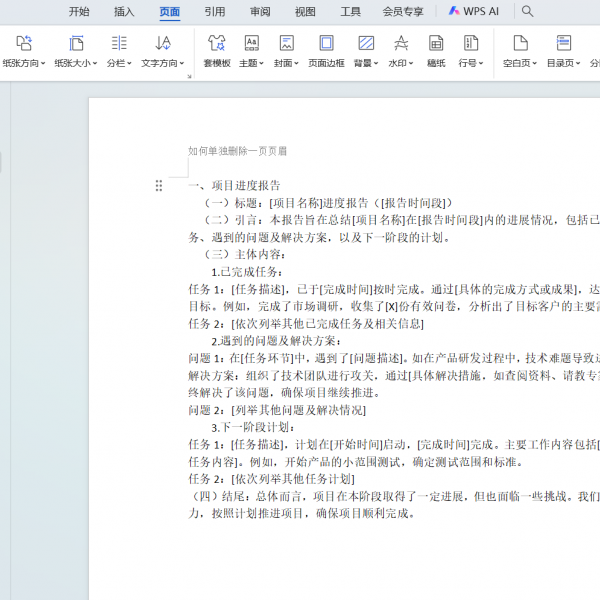Switch to the 审阅 (Review) tab

point(260,12)
